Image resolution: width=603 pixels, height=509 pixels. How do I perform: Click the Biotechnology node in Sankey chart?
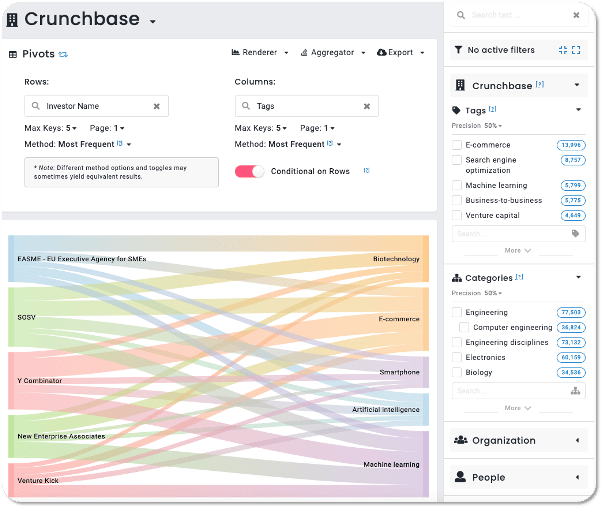click(x=426, y=258)
